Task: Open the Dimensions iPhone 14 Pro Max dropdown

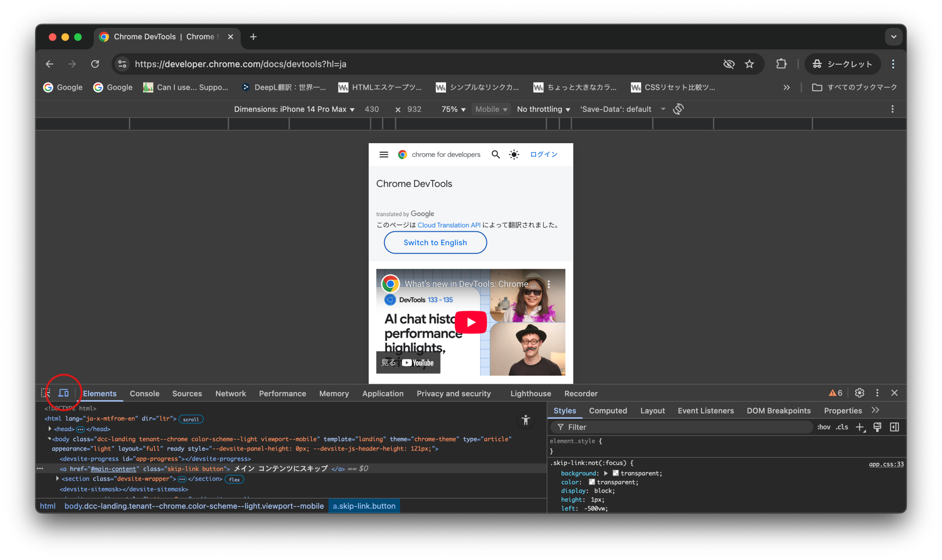Action: point(294,109)
